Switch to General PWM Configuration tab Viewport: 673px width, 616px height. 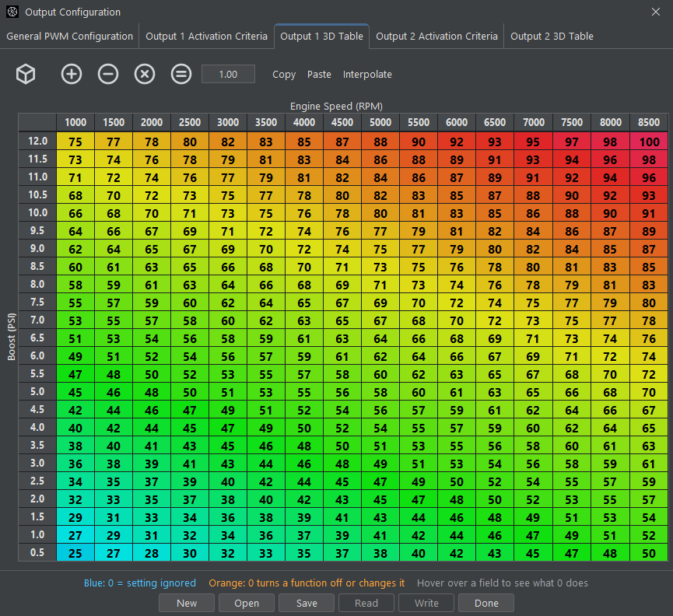[69, 37]
